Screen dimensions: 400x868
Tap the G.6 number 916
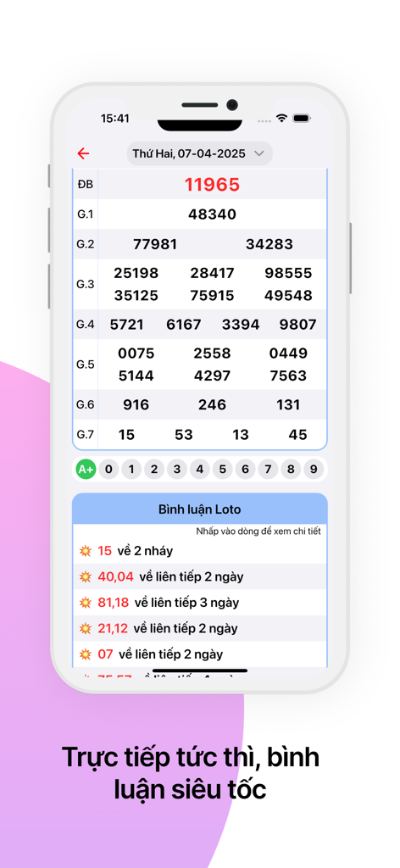(x=136, y=404)
